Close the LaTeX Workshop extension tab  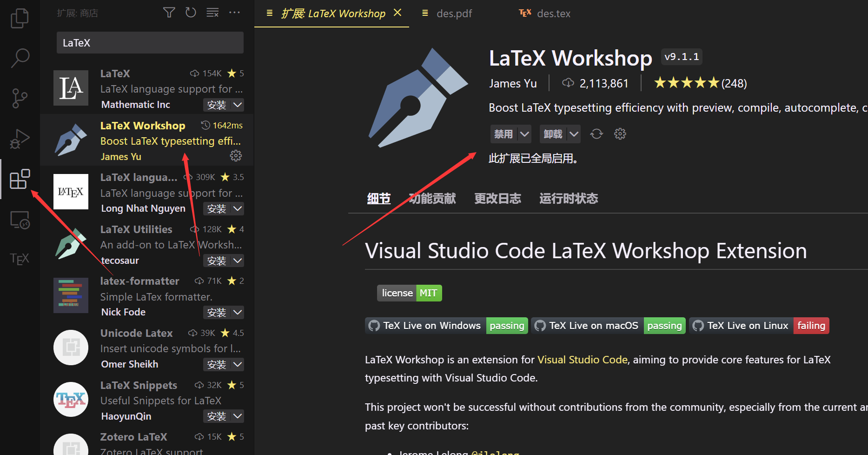click(x=398, y=13)
